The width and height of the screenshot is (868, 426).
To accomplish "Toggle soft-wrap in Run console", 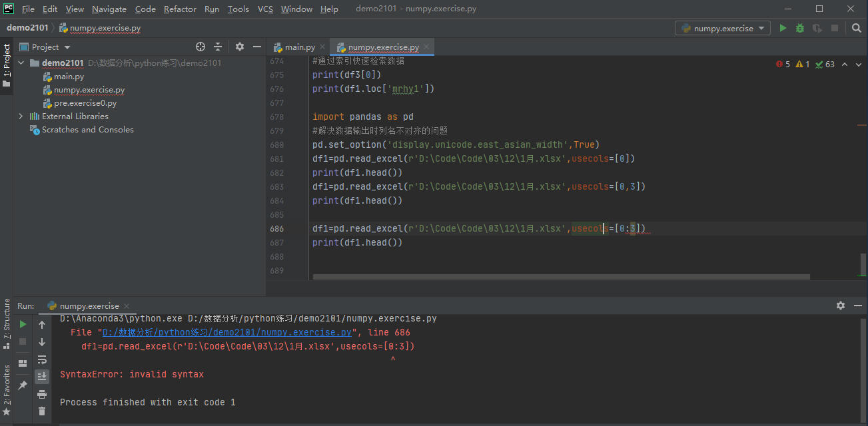I will [x=42, y=359].
